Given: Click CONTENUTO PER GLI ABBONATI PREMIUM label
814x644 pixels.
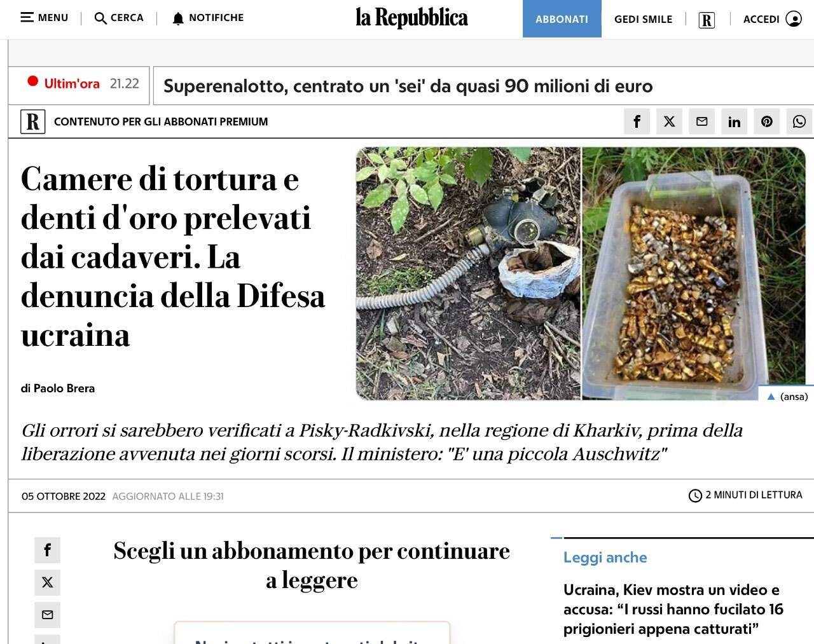Looking at the screenshot, I should pos(161,121).
